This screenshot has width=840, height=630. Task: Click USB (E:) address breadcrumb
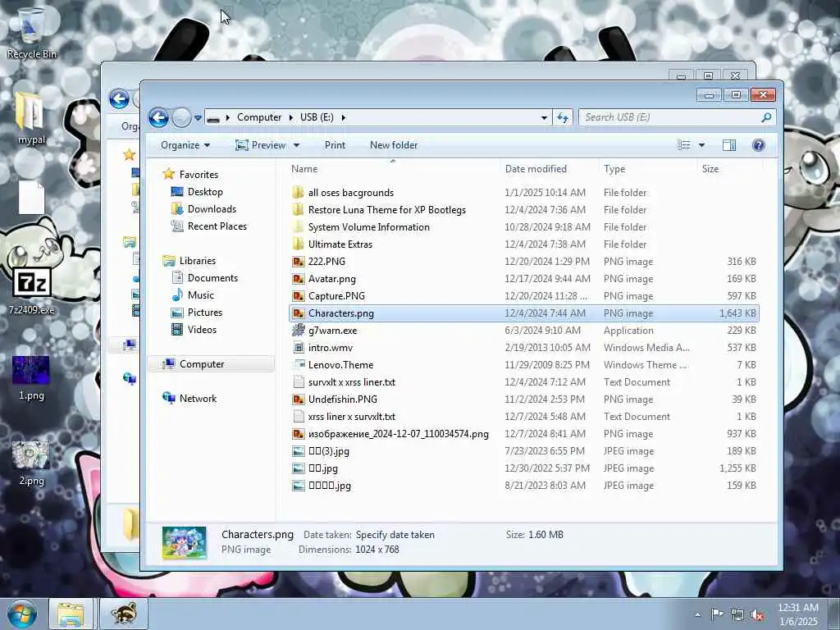pos(317,116)
